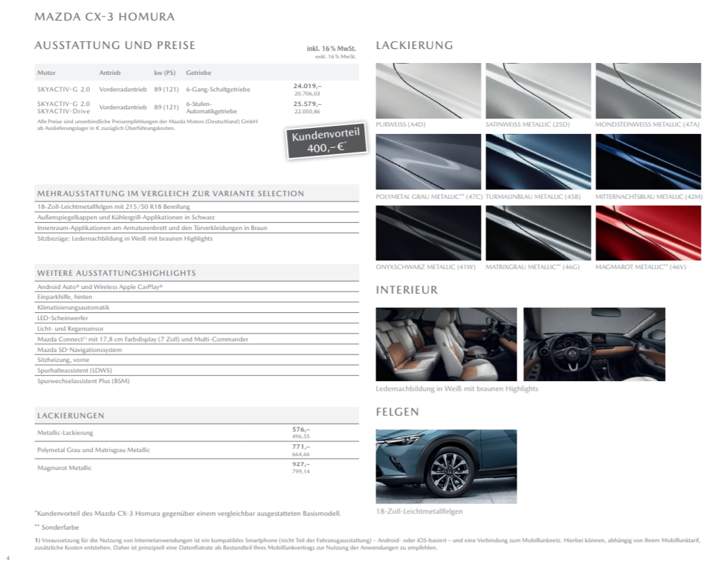Screen dimensions: 728x564
Task: Click footnote 1) about Internetanwendungen
Action: [367, 544]
